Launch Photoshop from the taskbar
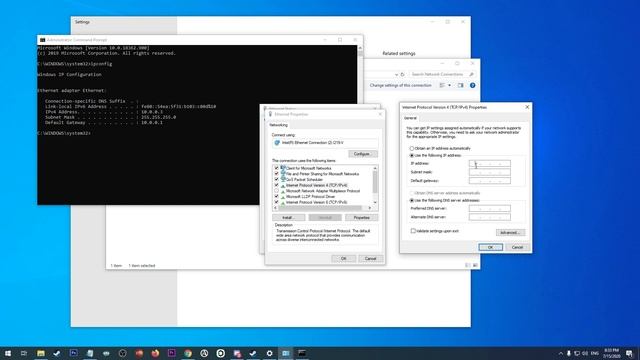Viewport: 640px width, 360px height. (73, 353)
